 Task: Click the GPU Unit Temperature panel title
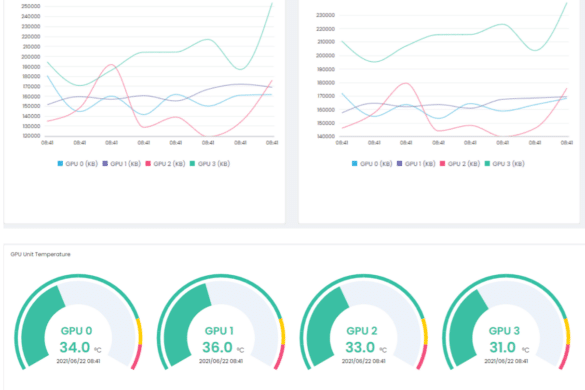click(x=40, y=254)
